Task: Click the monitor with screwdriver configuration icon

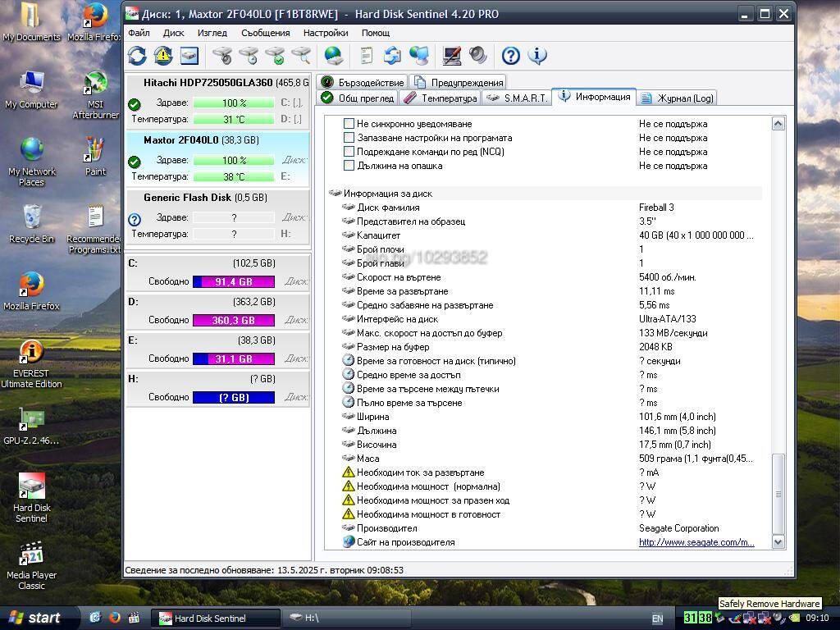Action: [452, 55]
